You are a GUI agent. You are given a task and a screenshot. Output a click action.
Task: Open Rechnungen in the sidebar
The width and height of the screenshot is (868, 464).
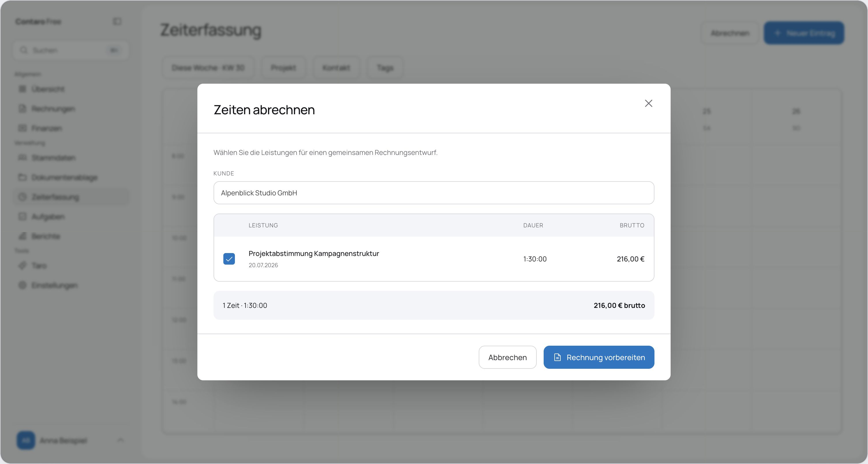coord(71,108)
